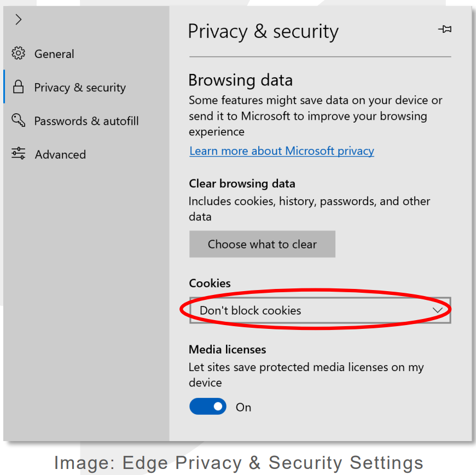Select the Don't block cookies text

click(251, 310)
